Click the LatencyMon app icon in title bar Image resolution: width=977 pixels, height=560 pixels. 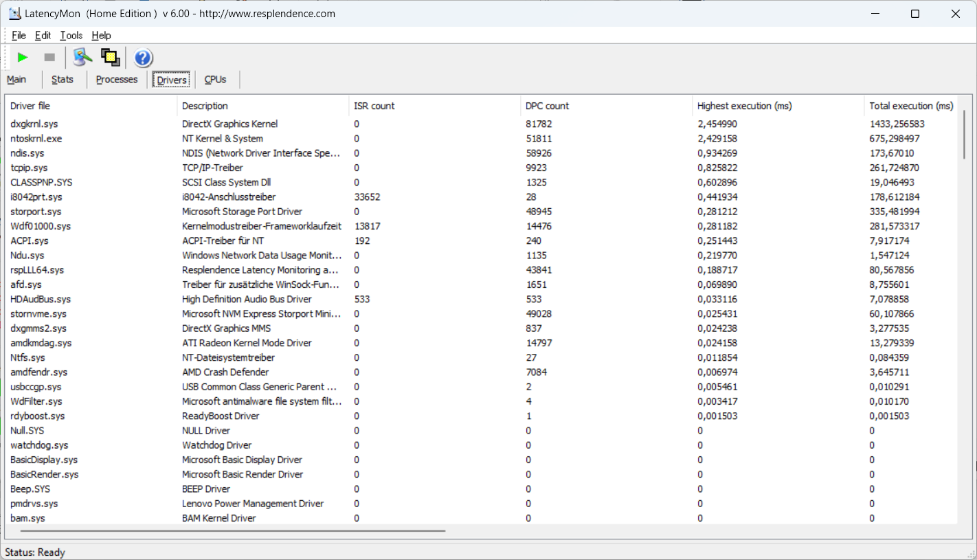(x=14, y=14)
